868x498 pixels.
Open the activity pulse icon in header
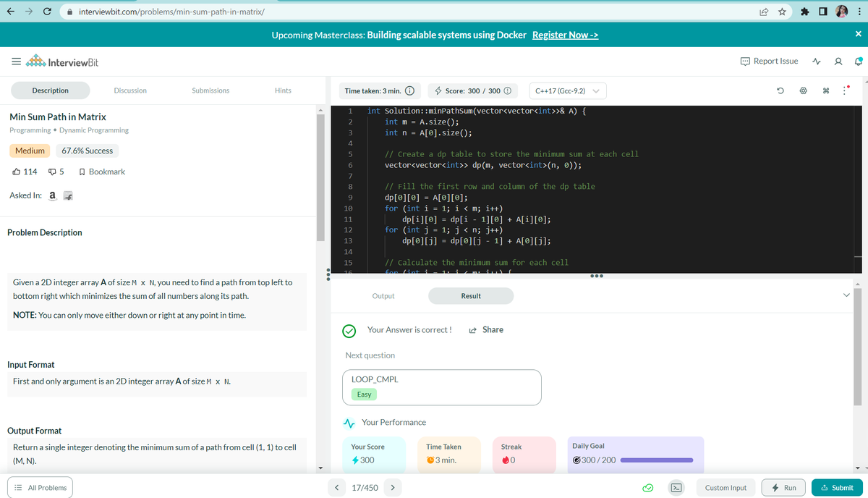[817, 62]
